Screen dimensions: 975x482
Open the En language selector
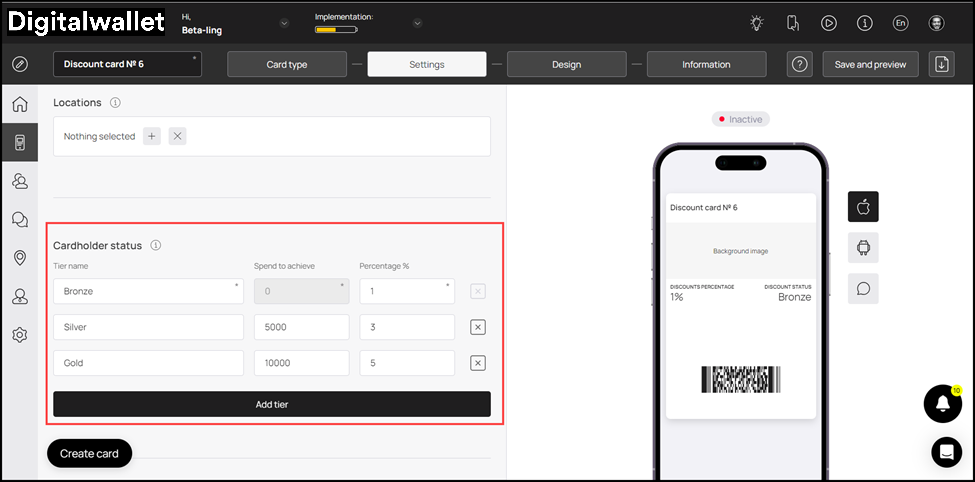900,23
